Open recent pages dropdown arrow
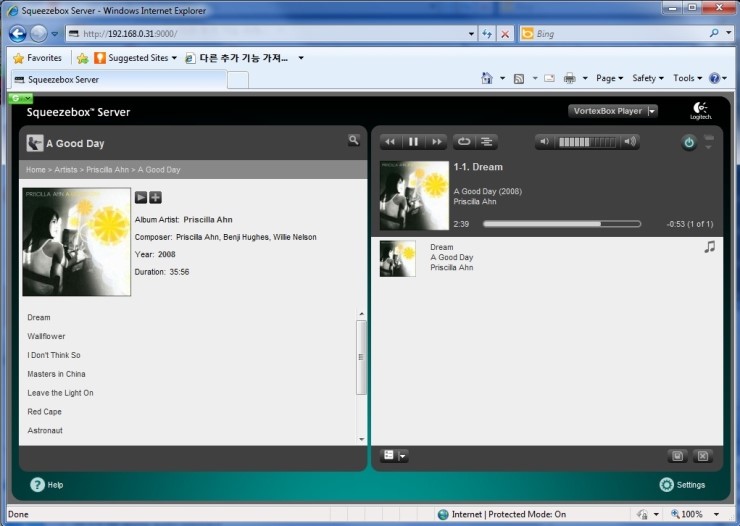 [55, 34]
